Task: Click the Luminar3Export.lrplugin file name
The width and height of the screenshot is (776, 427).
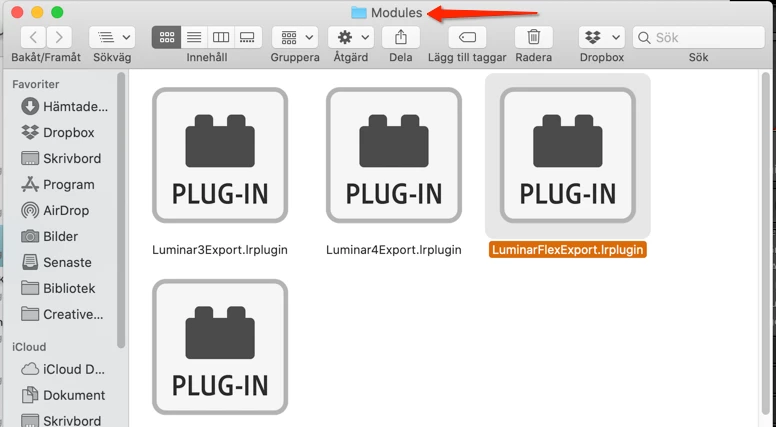Action: coord(220,250)
